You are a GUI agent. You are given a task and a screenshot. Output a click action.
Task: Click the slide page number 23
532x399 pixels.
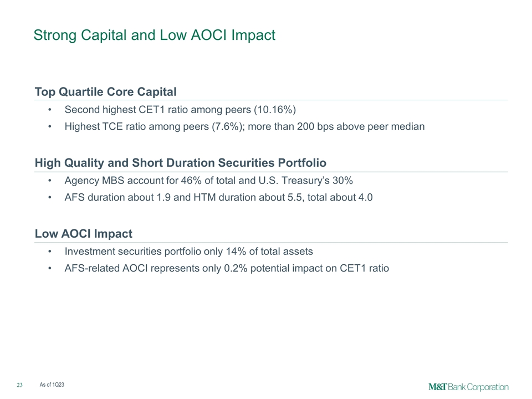click(19, 385)
